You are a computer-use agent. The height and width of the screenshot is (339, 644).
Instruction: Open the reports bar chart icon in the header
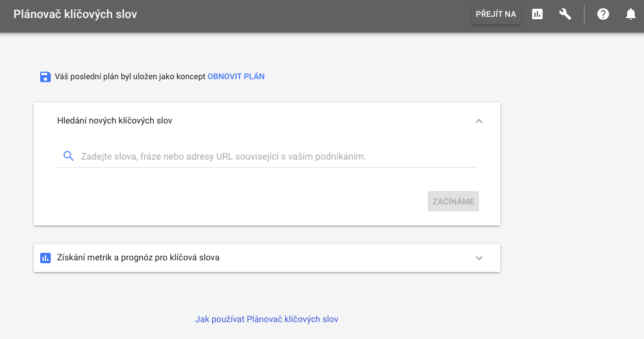click(537, 14)
